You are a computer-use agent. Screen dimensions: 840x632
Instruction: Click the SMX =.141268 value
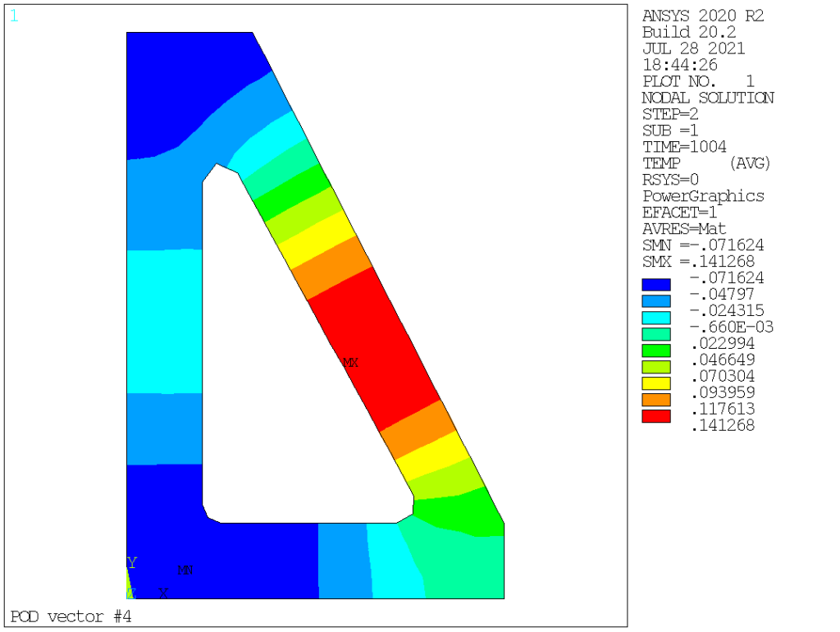click(x=699, y=262)
